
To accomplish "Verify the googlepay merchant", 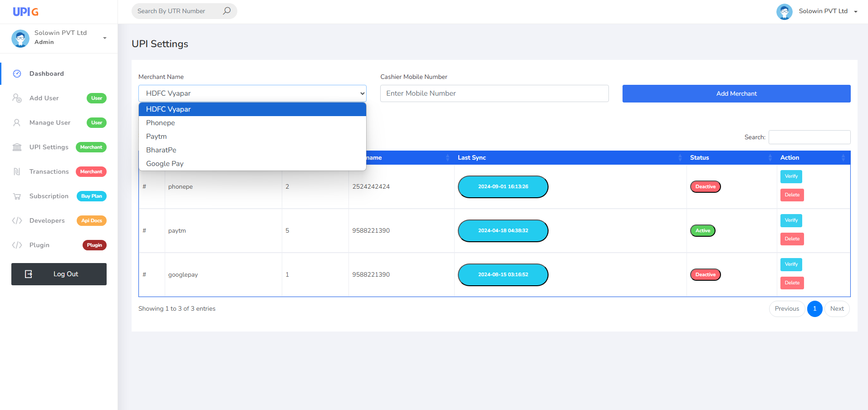I will (x=791, y=264).
